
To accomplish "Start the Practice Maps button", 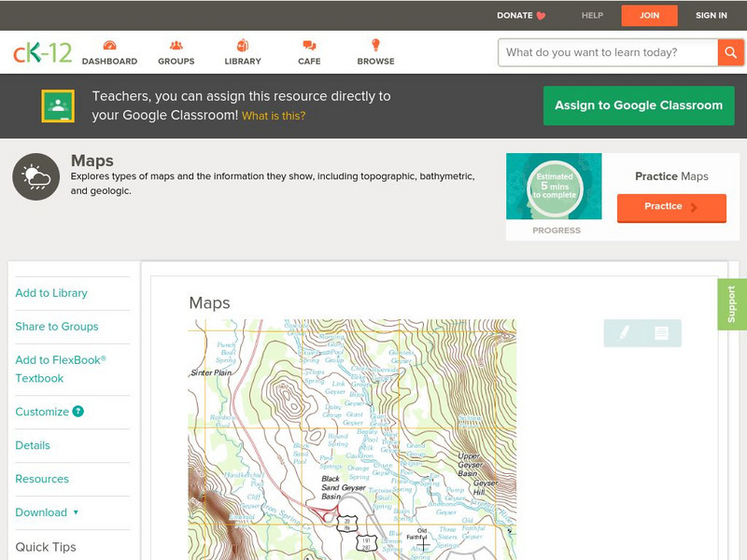I will [x=670, y=207].
